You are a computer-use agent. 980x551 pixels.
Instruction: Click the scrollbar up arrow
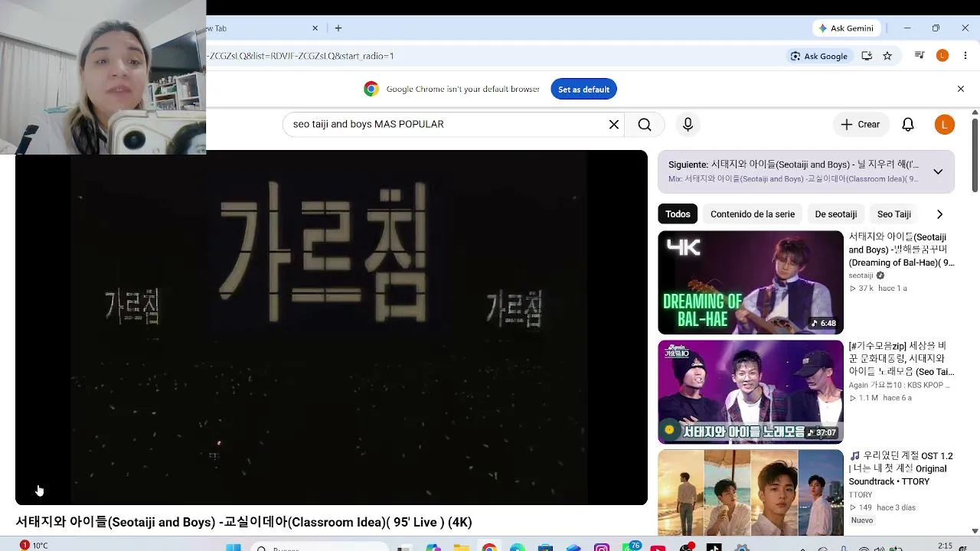click(975, 112)
